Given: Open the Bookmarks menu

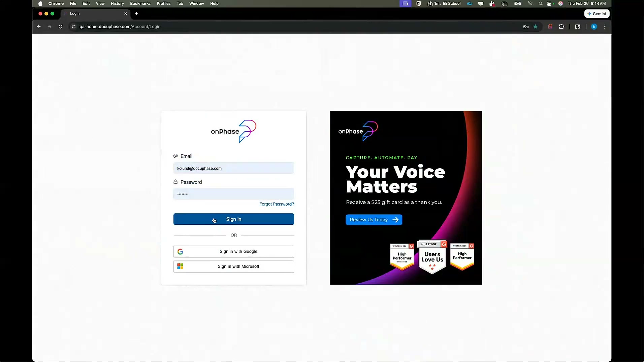Looking at the screenshot, I should pos(140,4).
